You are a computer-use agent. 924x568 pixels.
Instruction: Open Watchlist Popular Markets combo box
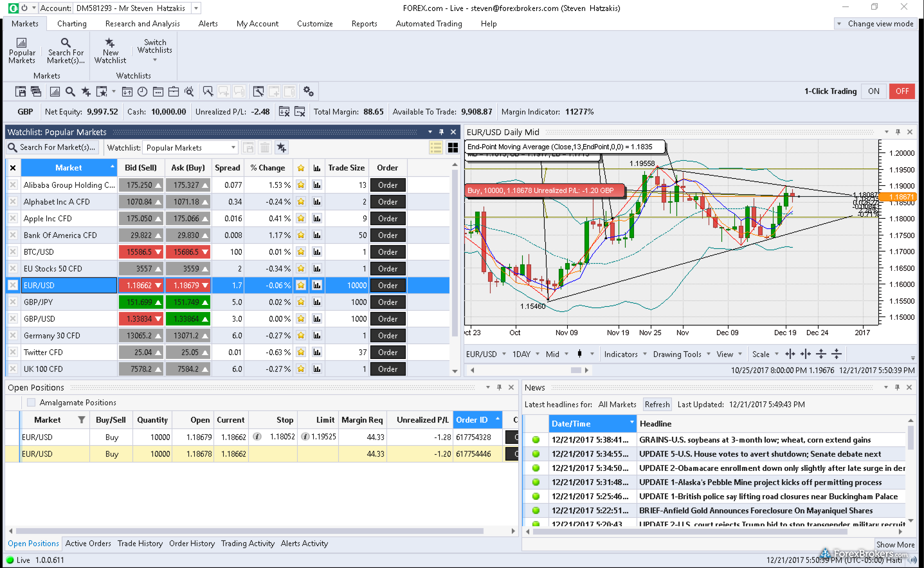click(190, 148)
